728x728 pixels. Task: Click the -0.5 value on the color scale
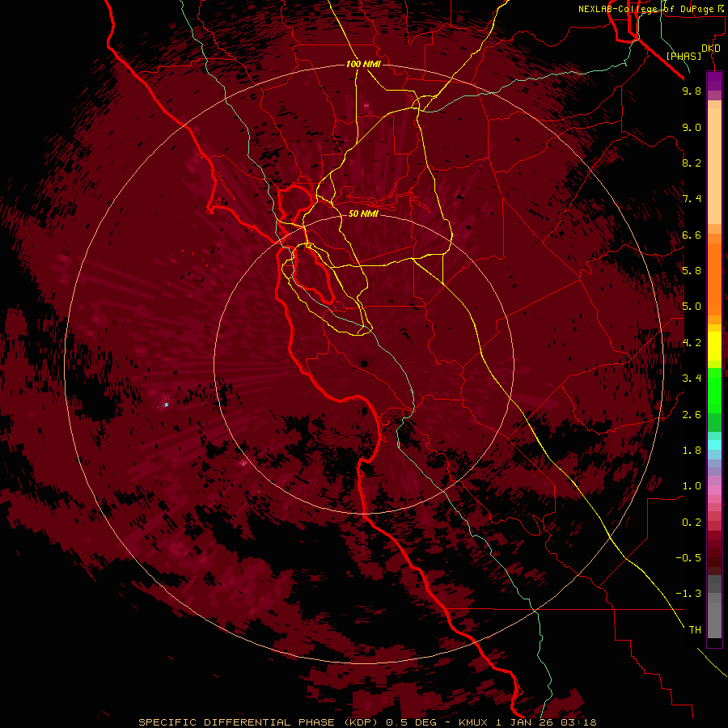pos(688,558)
